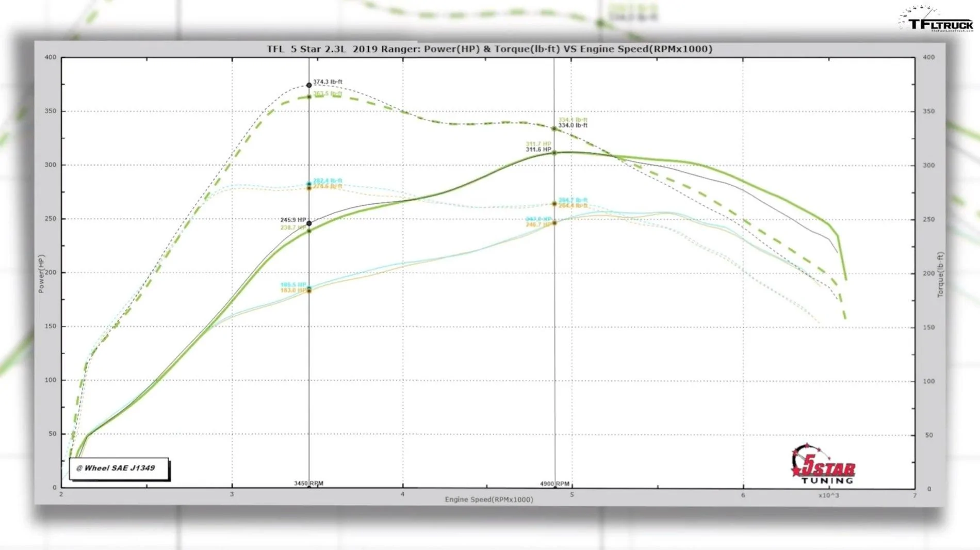Click the '311.7 HP' green label
This screenshot has width=980, height=550.
click(538, 144)
